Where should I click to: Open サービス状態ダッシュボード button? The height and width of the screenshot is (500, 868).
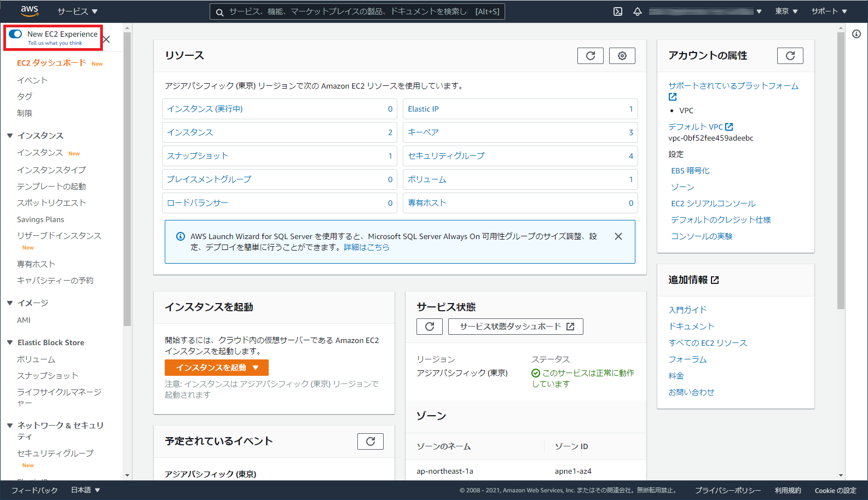(x=516, y=327)
